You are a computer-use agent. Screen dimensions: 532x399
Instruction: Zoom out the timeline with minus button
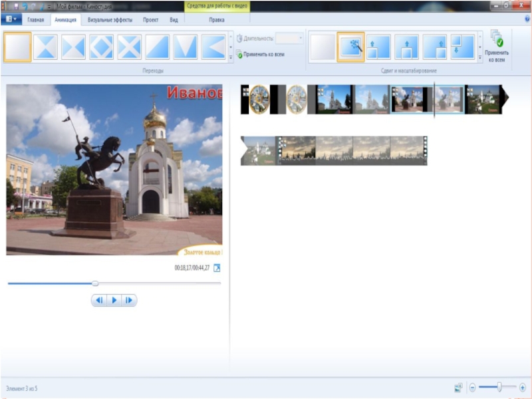tap(472, 387)
